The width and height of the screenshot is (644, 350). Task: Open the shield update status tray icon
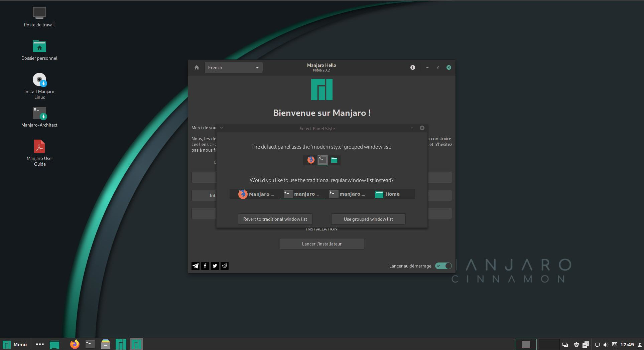pyautogui.click(x=576, y=345)
